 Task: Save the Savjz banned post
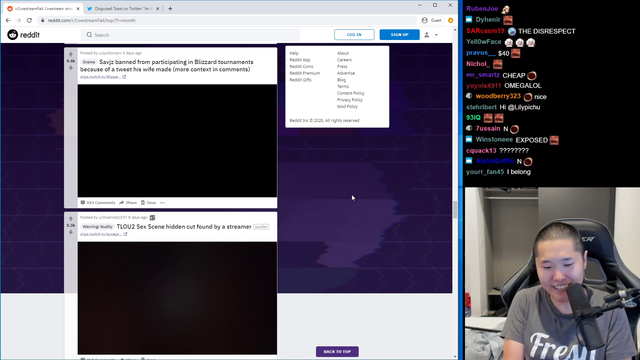coord(149,202)
